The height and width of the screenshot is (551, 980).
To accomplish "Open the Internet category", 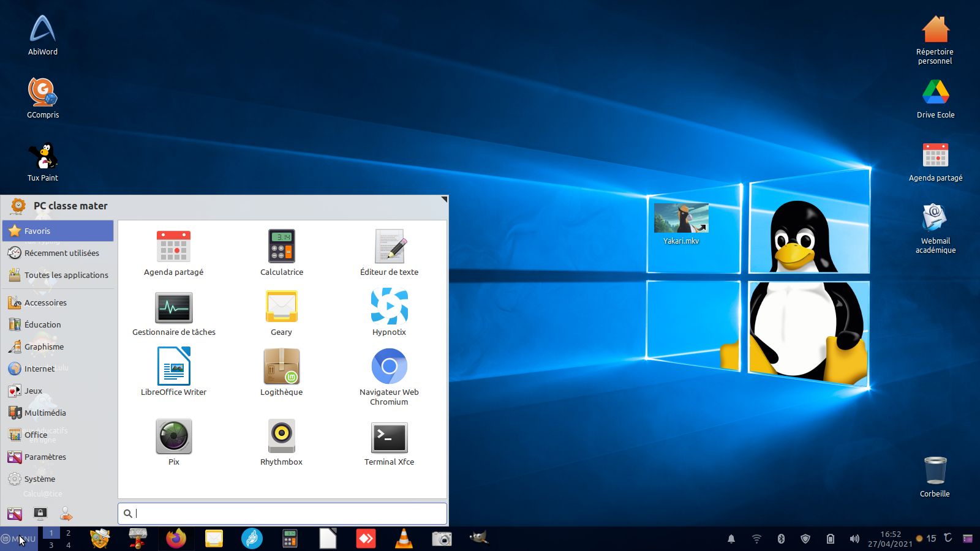I will 58,369.
